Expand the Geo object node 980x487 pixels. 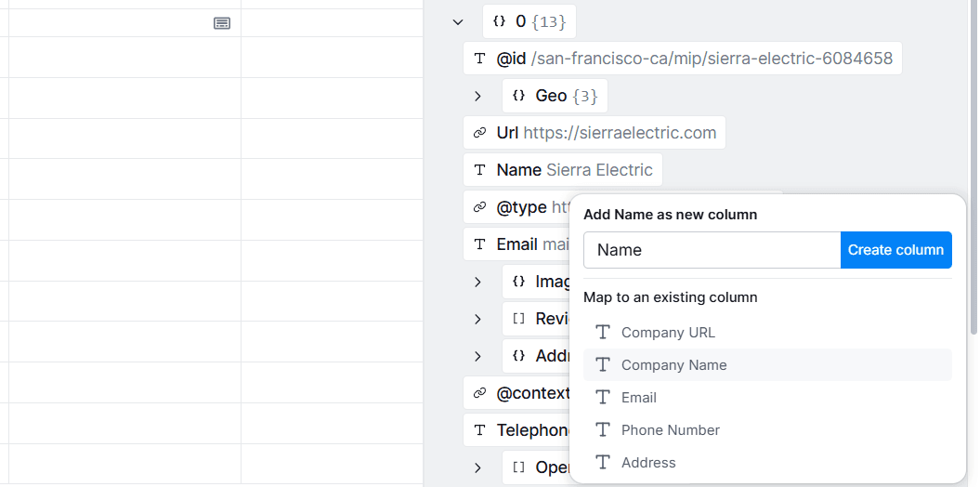coord(478,96)
